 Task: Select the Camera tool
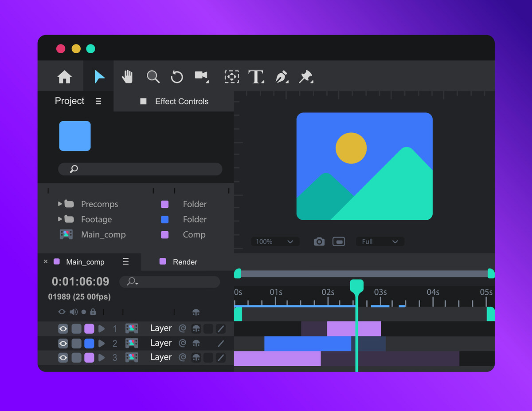coord(201,76)
